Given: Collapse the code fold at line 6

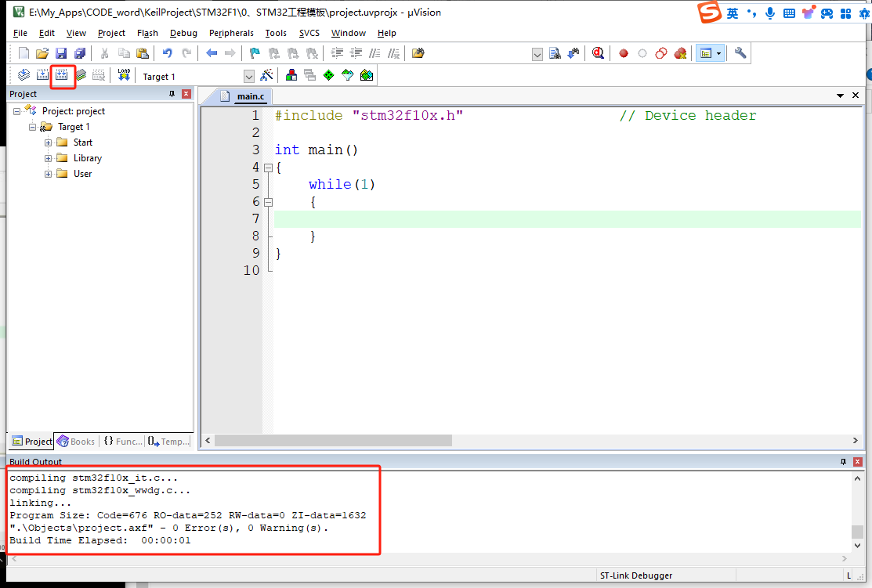Looking at the screenshot, I should tap(268, 202).
